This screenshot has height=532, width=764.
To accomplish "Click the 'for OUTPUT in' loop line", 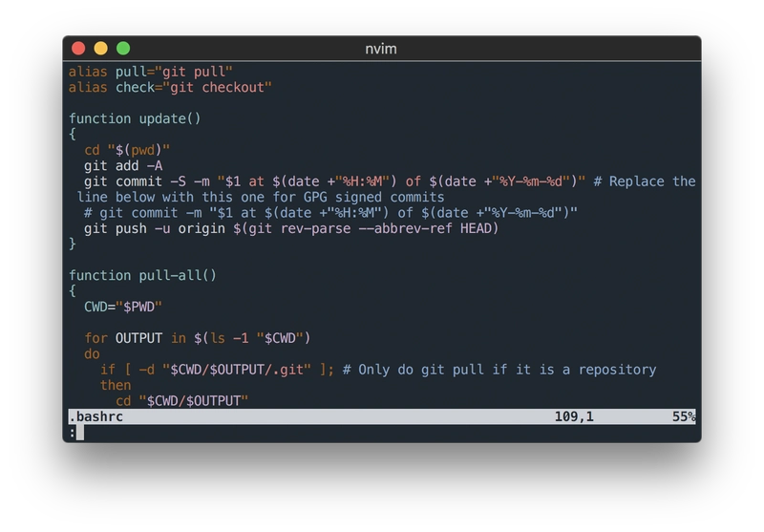I will click(x=198, y=338).
